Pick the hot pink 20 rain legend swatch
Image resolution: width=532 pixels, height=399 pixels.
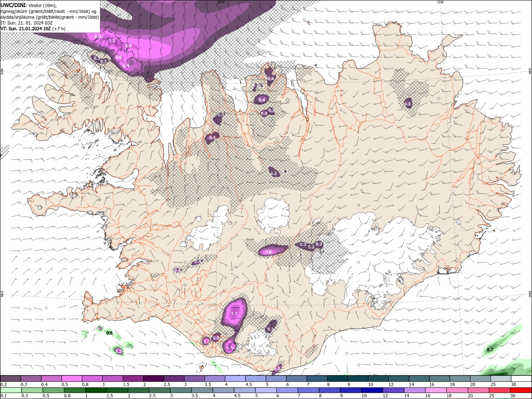tap(479, 390)
